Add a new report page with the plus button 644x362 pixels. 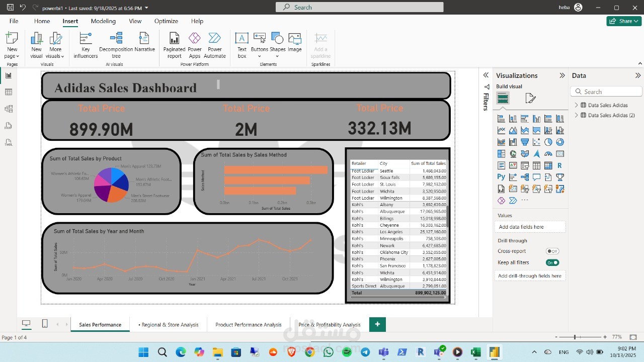[x=377, y=325]
